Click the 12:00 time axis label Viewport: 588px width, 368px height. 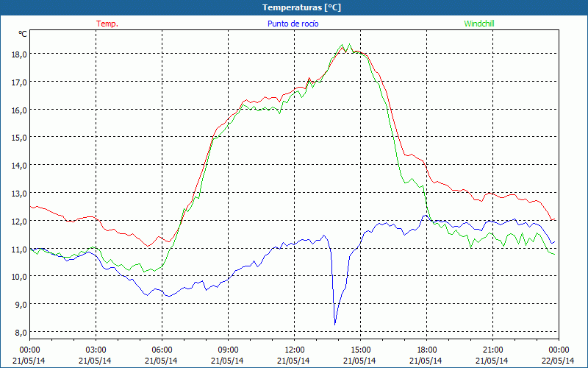pos(295,350)
